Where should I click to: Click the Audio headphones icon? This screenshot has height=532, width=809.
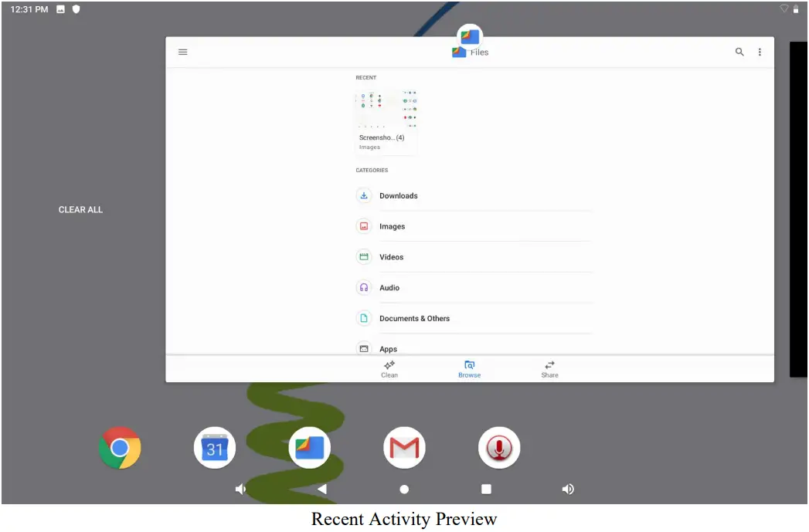[364, 287]
